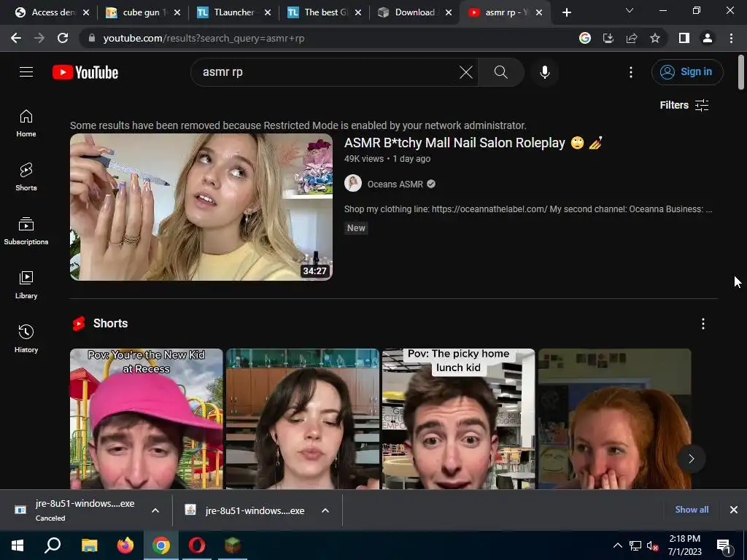Play the 'picky home lunch kid' short
Screen dimensions: 747x560
[458, 419]
